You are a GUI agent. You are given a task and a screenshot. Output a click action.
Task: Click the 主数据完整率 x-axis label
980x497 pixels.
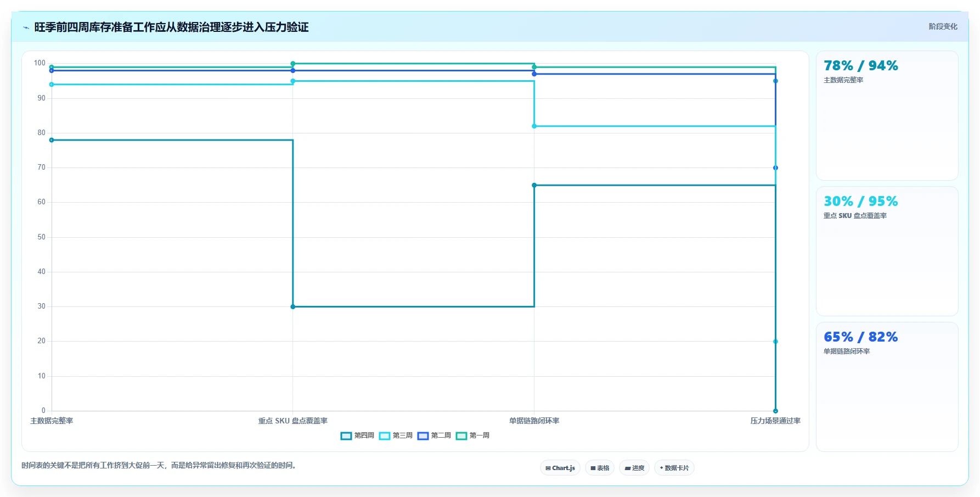click(52, 421)
